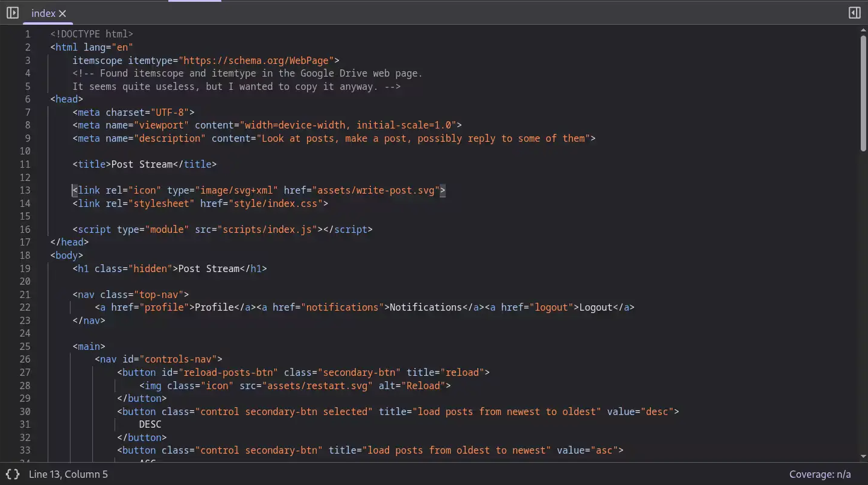Click the "Coverage: n/a" status item
Screen dimensions: 868x485
click(x=820, y=474)
